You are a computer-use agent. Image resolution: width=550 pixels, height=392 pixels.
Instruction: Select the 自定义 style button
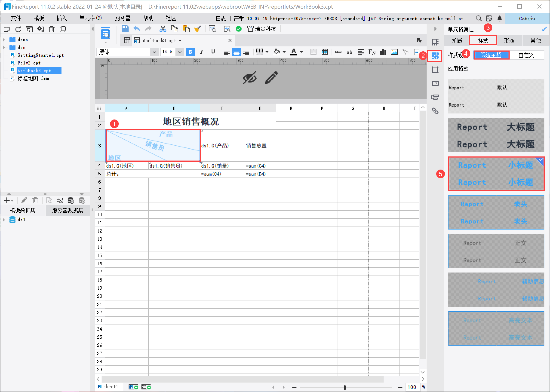[x=526, y=55]
